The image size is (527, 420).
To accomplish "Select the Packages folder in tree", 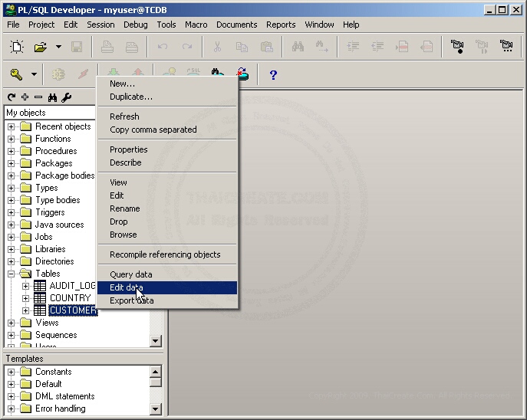I will tap(54, 163).
